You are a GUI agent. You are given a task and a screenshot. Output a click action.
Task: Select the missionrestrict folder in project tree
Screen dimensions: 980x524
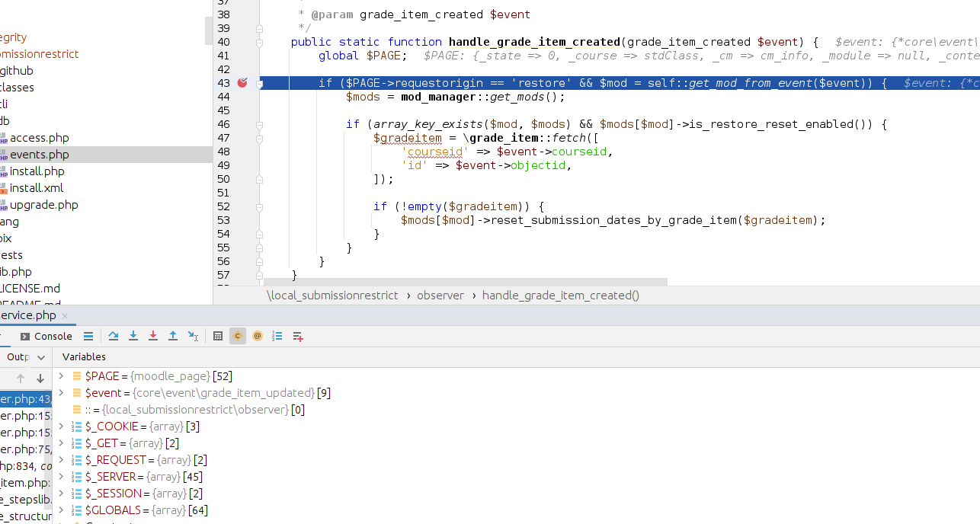(40, 54)
